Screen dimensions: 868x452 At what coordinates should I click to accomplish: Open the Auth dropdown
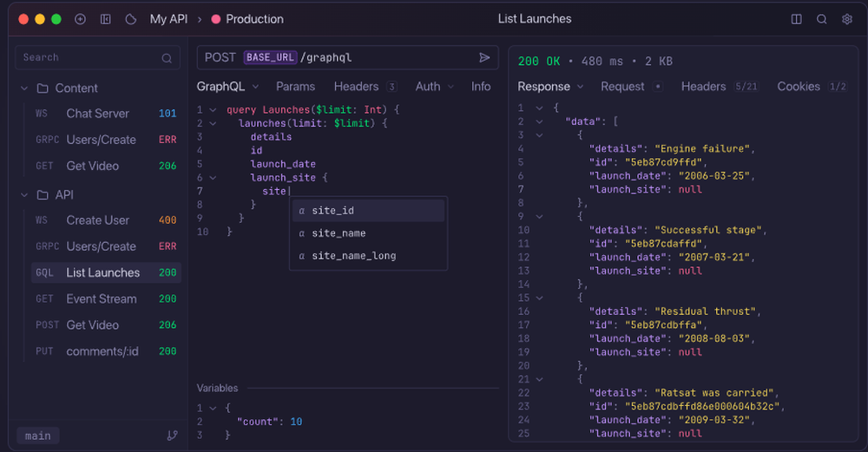(x=434, y=87)
